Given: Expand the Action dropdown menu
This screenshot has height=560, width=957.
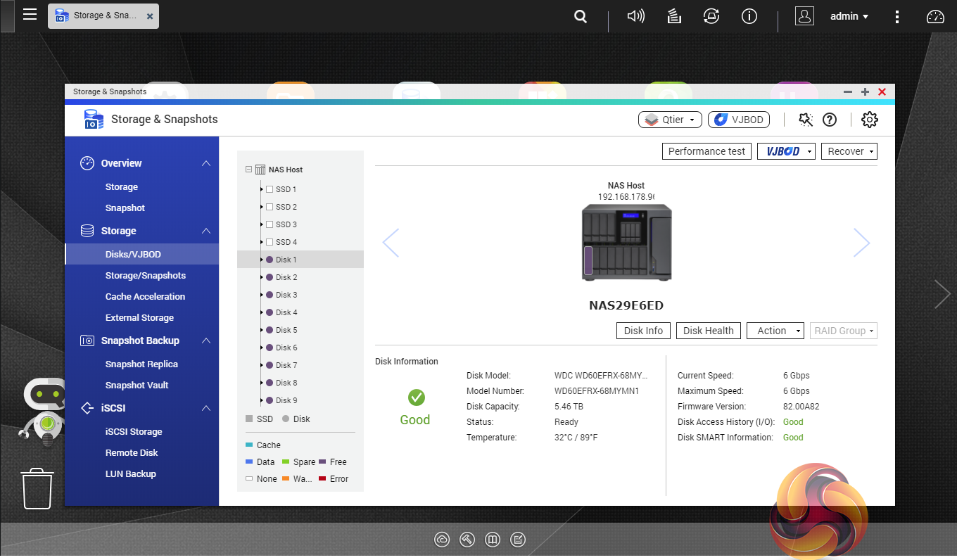Looking at the screenshot, I should [x=775, y=331].
